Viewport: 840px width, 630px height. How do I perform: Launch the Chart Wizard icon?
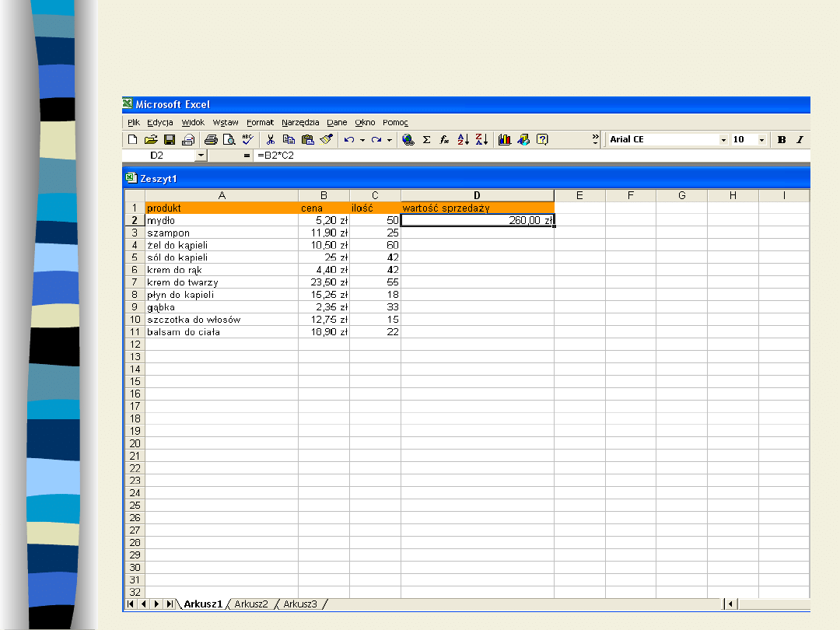click(505, 140)
